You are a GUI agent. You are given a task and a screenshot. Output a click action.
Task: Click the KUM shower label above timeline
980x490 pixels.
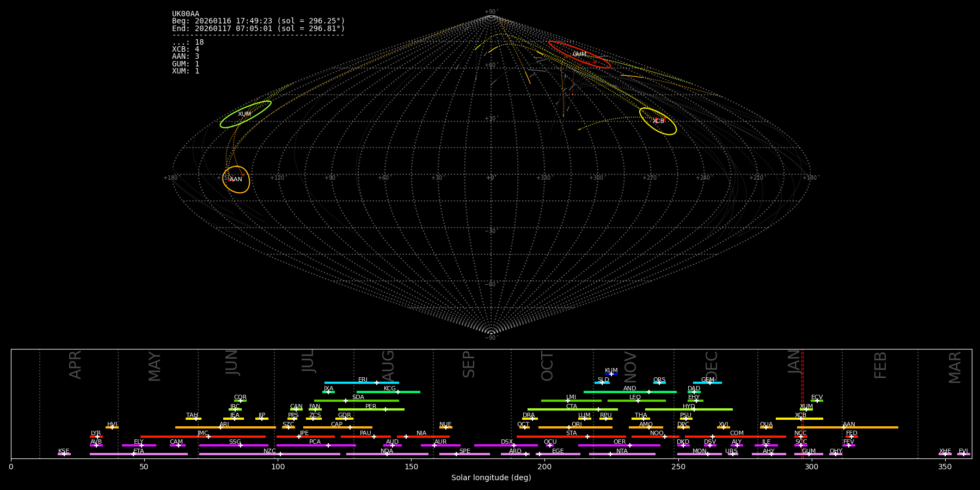tap(611, 371)
